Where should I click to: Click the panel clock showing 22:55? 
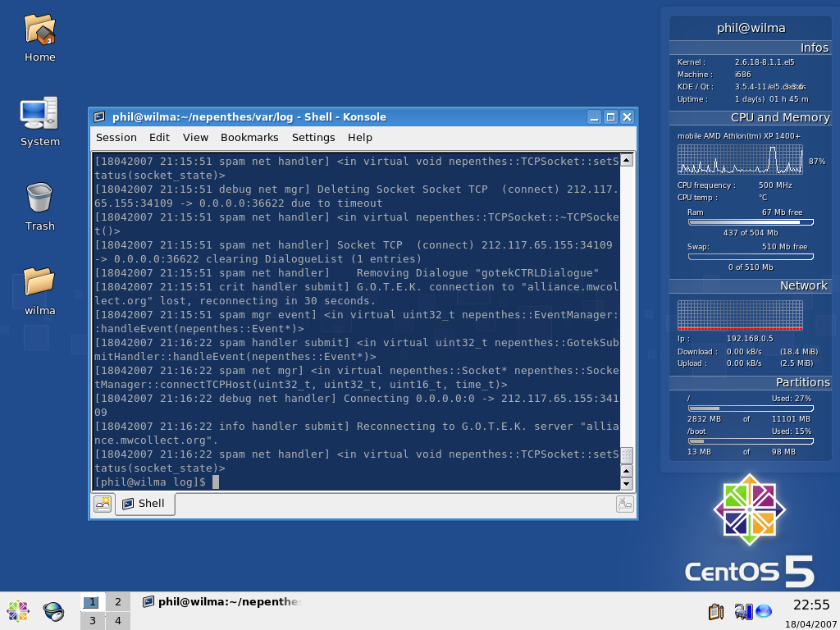point(811,605)
